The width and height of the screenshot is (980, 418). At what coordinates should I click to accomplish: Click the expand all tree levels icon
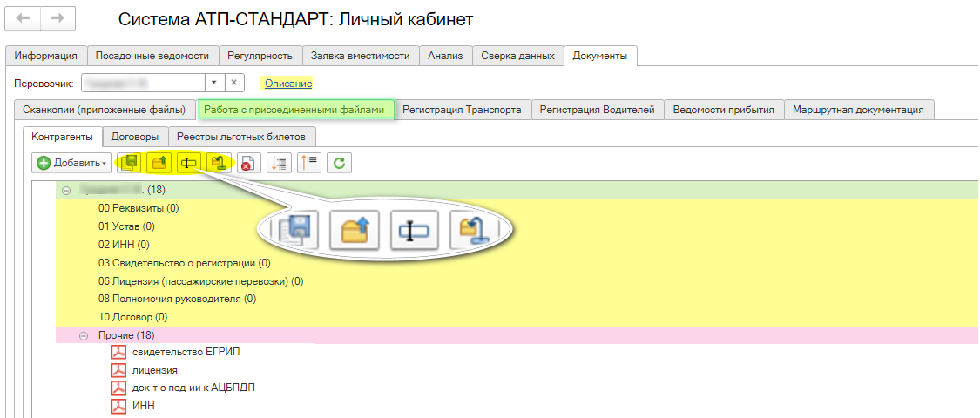tap(279, 163)
